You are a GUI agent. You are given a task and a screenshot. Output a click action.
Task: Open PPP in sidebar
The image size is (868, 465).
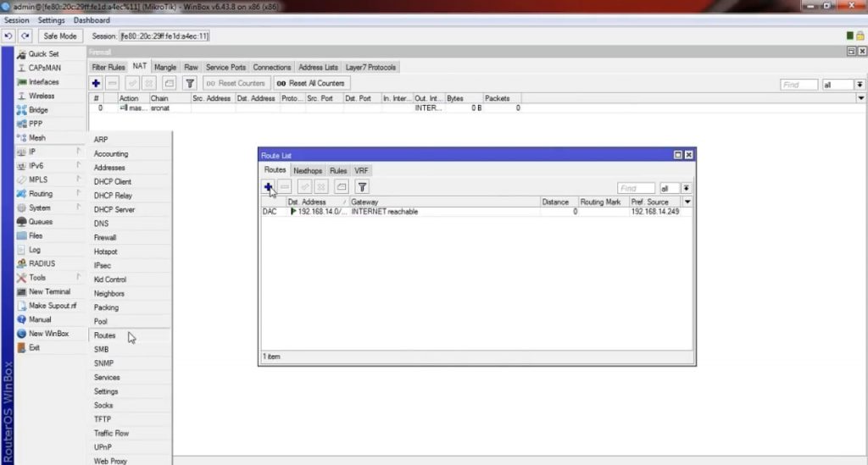(x=35, y=124)
